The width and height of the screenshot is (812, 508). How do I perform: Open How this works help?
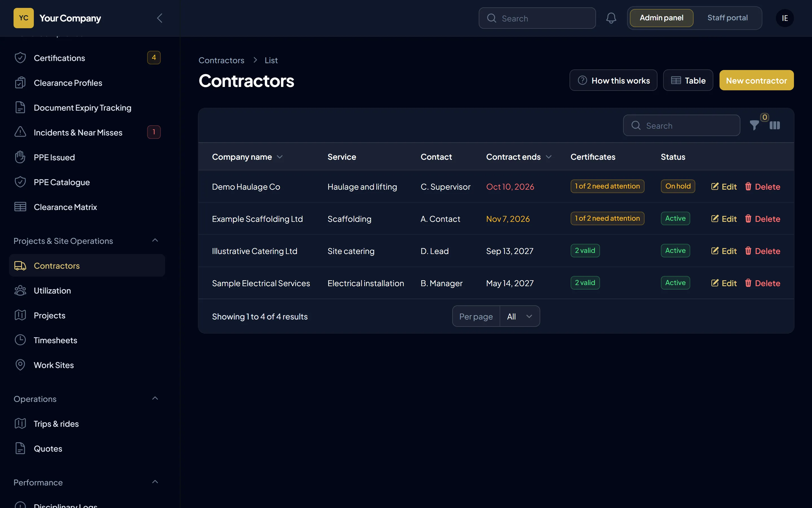pos(613,80)
